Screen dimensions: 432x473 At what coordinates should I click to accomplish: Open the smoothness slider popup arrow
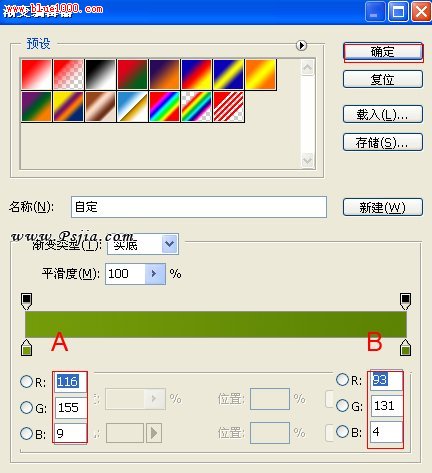pos(155,274)
